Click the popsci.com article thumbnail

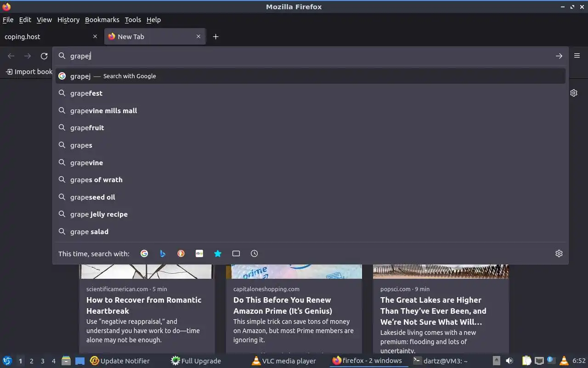pyautogui.click(x=441, y=271)
